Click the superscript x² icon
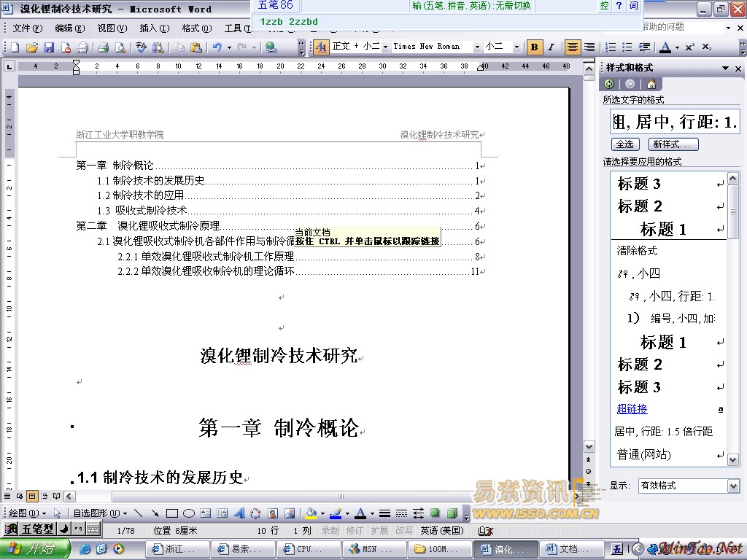 coord(689,47)
